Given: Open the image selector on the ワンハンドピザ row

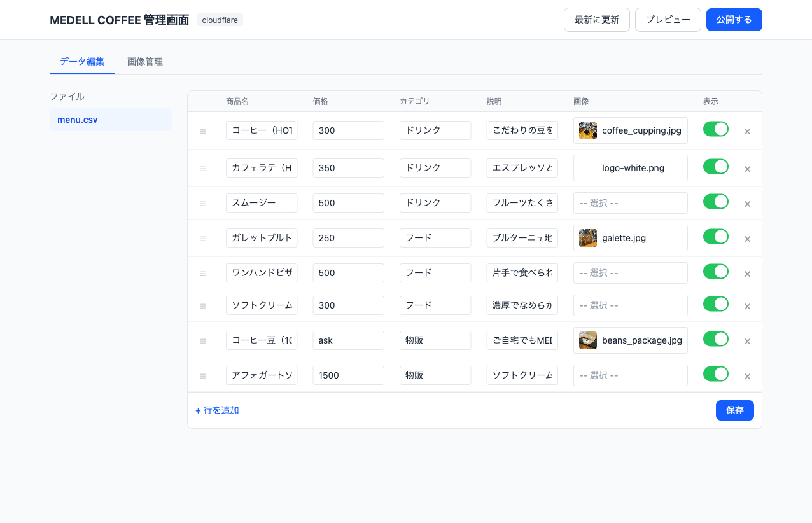Looking at the screenshot, I should [x=630, y=272].
